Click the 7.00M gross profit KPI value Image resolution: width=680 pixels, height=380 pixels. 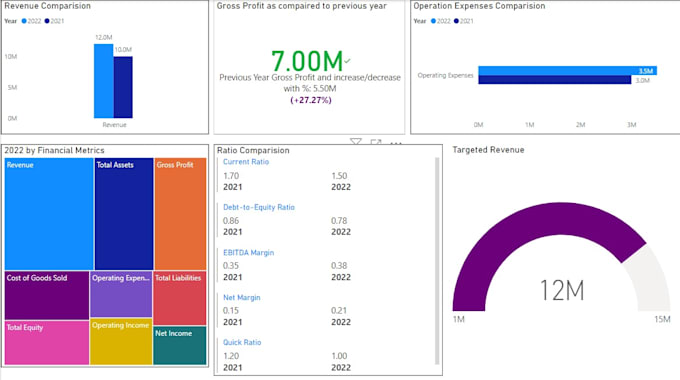pyautogui.click(x=307, y=61)
